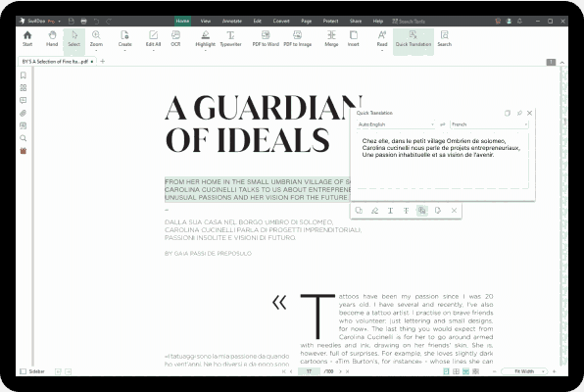
Task: Open the Create PDF tool
Action: (x=124, y=38)
